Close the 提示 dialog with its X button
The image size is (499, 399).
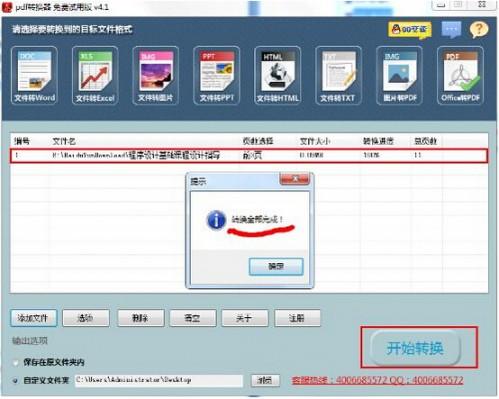tap(295, 179)
